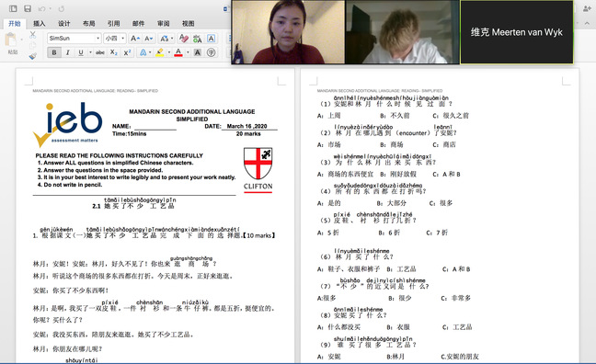Screen dimensions: 596x364
Task: Open the font size dropdown
Action: point(114,39)
